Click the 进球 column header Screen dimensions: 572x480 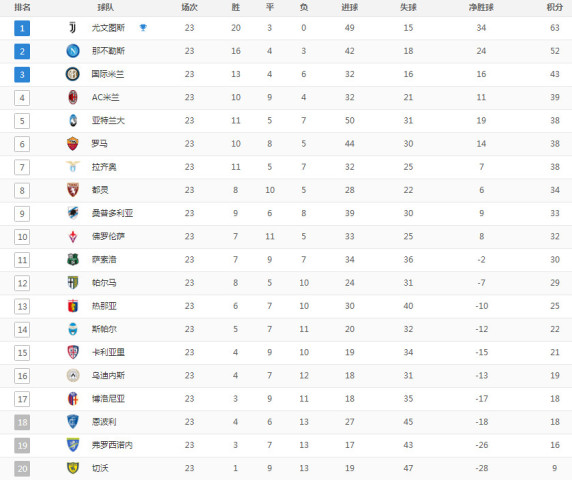(x=349, y=7)
